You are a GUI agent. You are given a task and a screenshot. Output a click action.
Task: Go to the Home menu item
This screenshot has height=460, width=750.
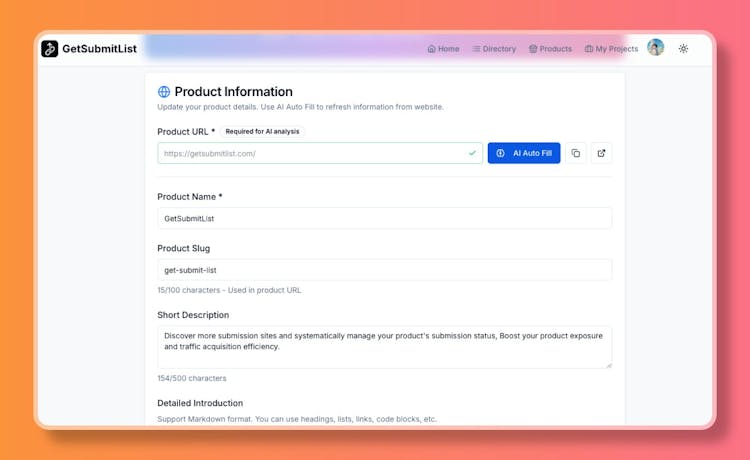point(443,48)
